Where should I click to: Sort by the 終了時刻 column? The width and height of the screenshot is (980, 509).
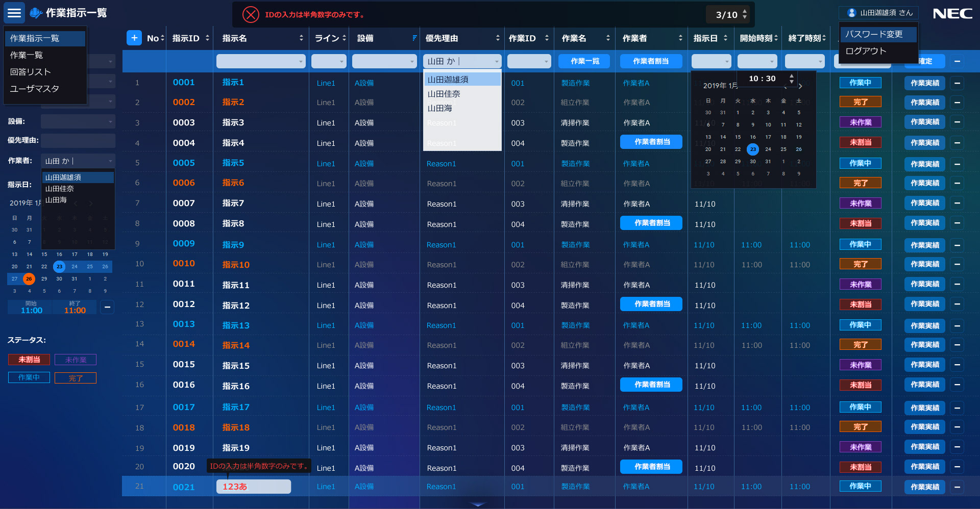click(x=824, y=38)
